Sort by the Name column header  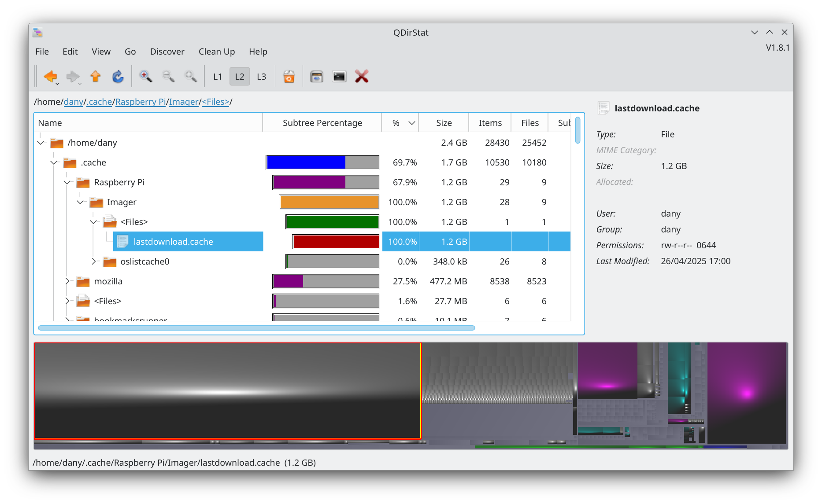coord(148,123)
